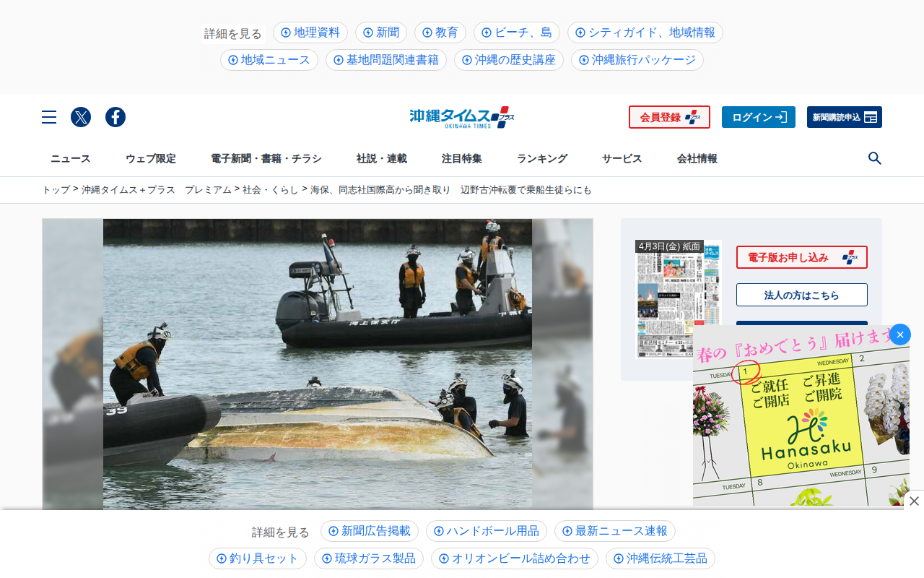Click 新聞購読申込 button

tap(845, 117)
